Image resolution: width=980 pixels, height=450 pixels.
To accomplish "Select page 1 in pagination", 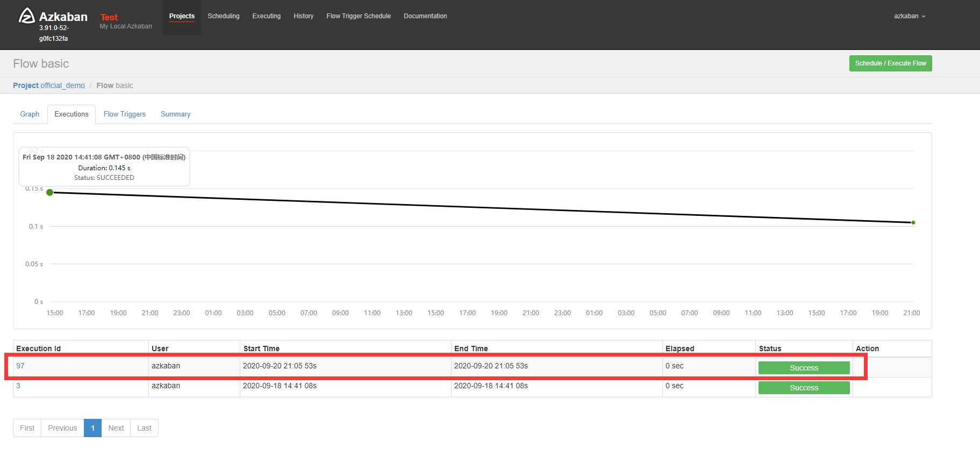I will click(93, 428).
